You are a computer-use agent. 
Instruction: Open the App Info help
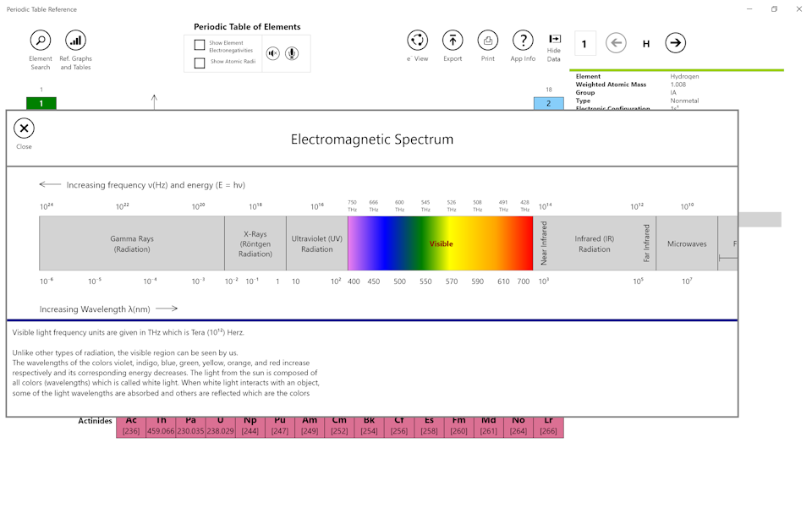point(523,41)
